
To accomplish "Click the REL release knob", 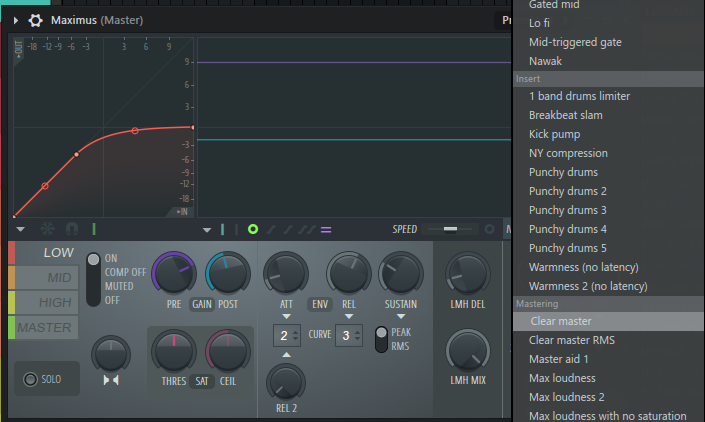I will (348, 273).
